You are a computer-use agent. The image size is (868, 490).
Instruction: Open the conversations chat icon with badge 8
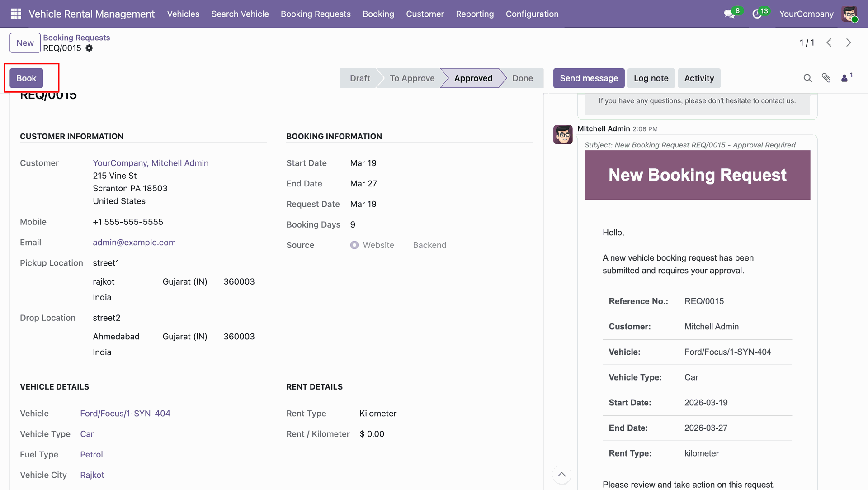click(729, 14)
